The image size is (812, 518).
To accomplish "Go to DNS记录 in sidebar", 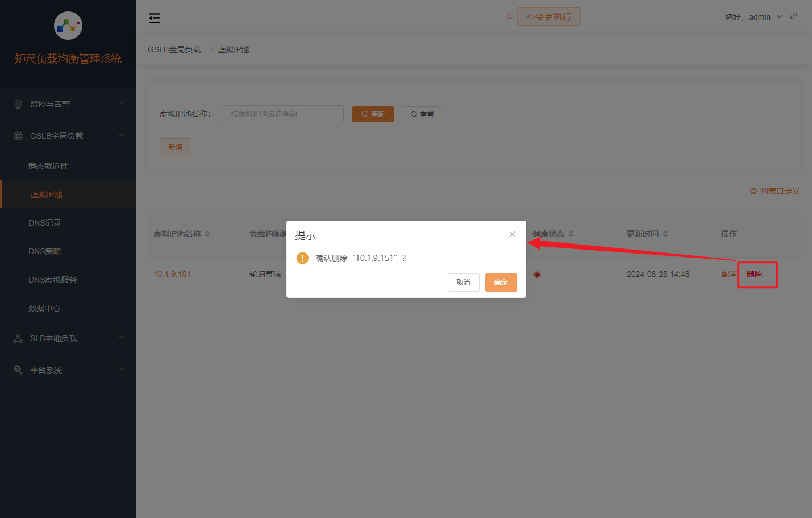I will click(45, 223).
